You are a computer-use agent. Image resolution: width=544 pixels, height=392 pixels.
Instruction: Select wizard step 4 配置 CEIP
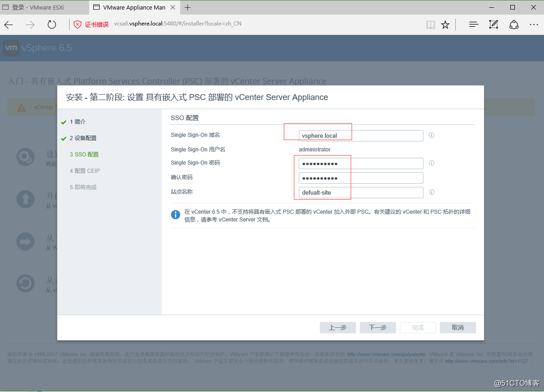click(85, 171)
